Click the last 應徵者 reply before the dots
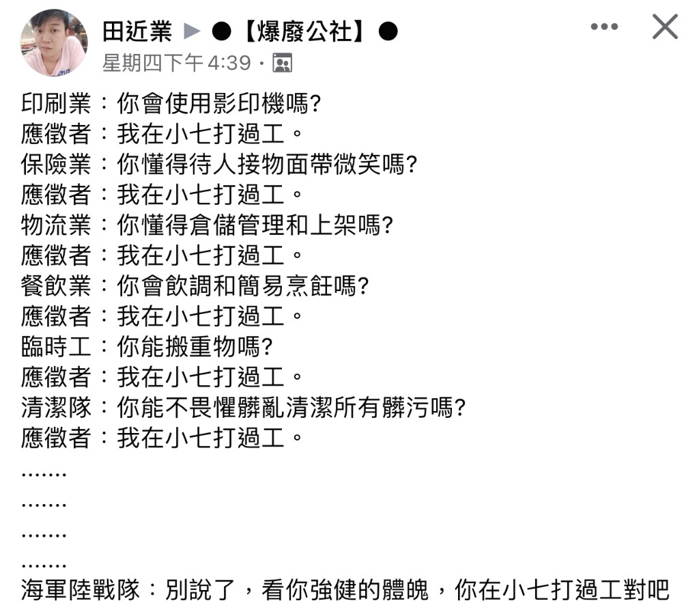Screen dimensions: 699x616 click(x=162, y=438)
